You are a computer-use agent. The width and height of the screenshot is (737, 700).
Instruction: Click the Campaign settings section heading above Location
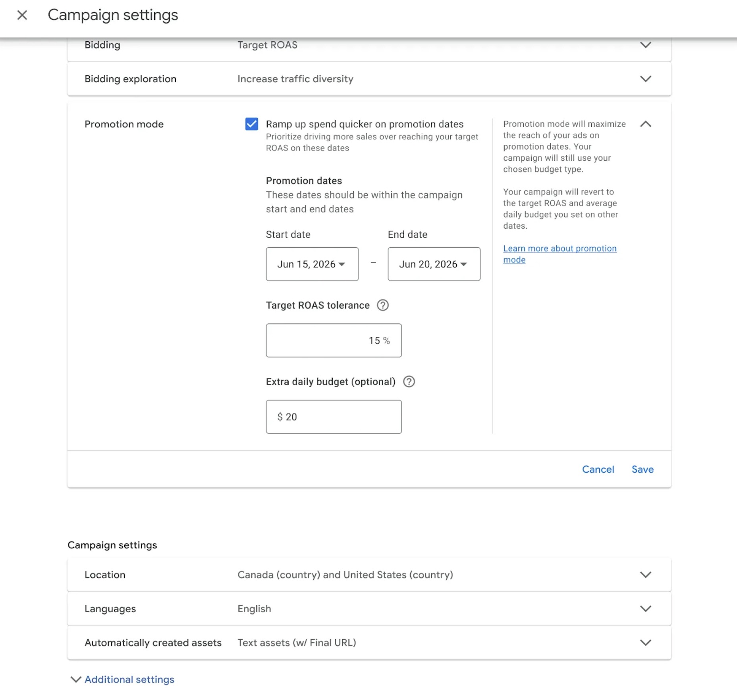pos(112,545)
